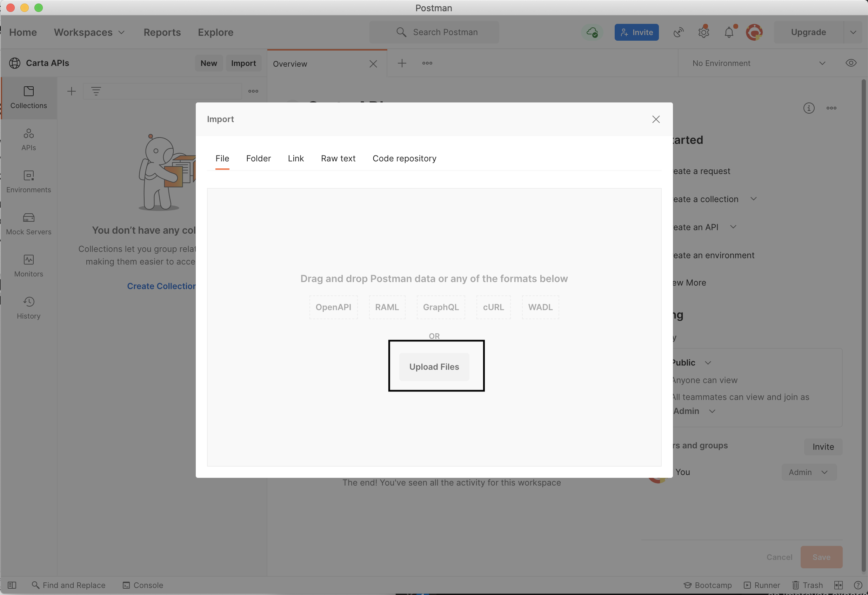Click the Import button
Viewport: 868px width, 595px height.
point(243,63)
